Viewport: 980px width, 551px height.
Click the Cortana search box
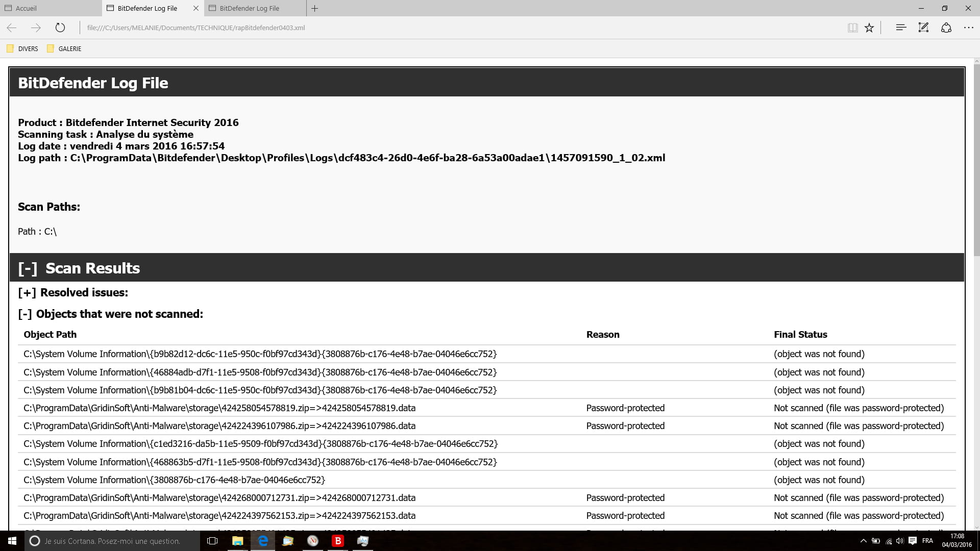tap(112, 541)
